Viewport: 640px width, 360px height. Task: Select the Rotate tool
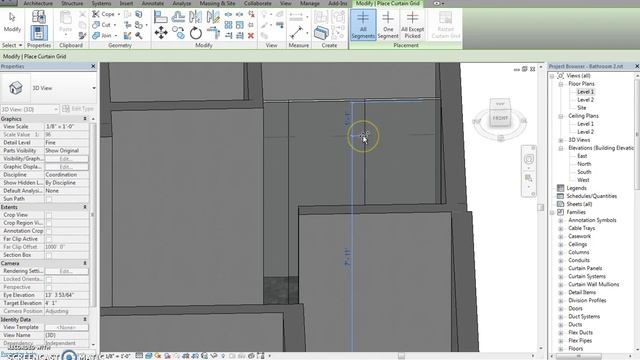(x=196, y=33)
